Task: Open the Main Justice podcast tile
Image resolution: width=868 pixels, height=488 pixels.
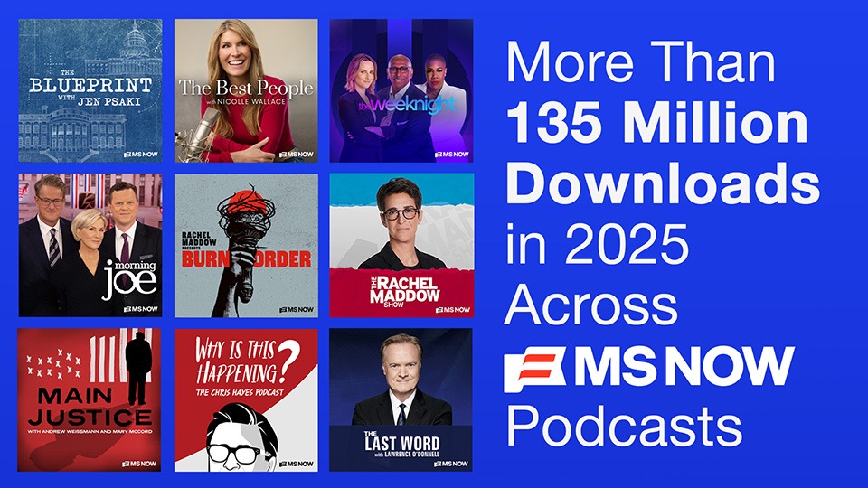Action: [90, 399]
